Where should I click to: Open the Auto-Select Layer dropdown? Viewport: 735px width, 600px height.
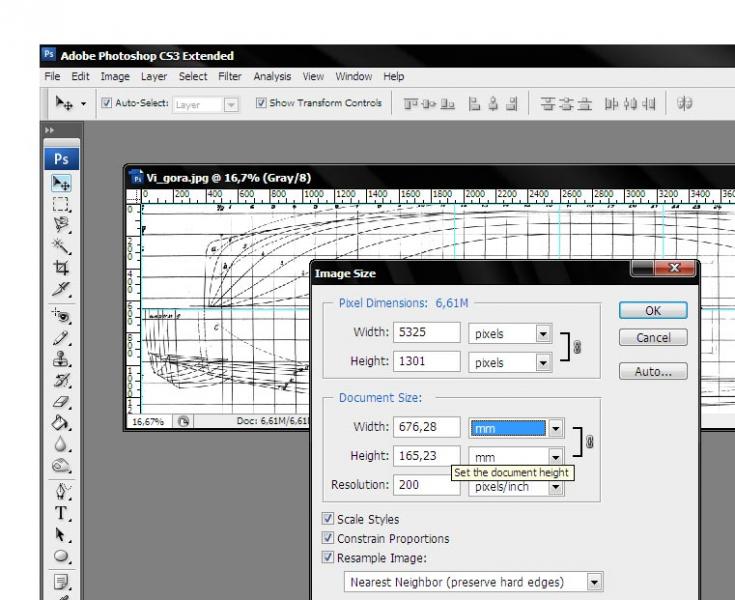pyautogui.click(x=231, y=105)
